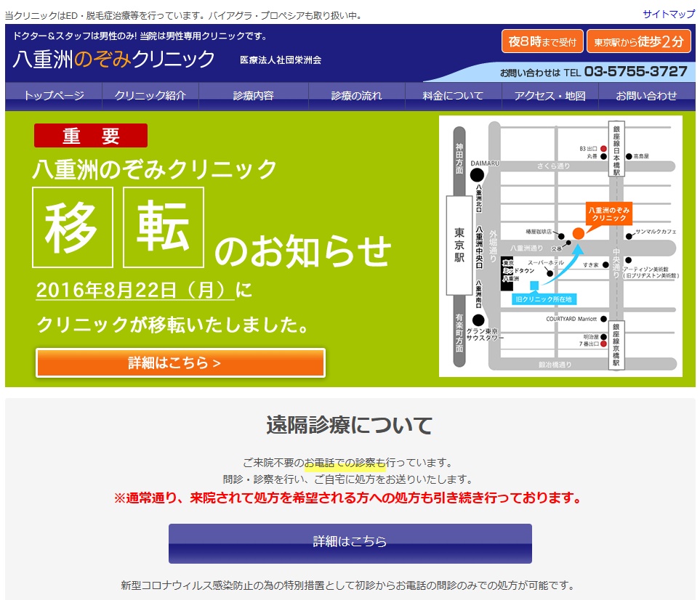Select 診療内容 in the navigation bar

point(254,96)
